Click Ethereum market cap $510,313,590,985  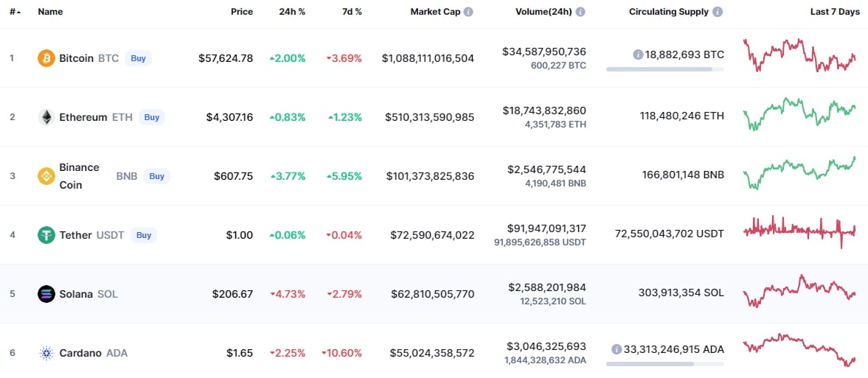(x=430, y=117)
